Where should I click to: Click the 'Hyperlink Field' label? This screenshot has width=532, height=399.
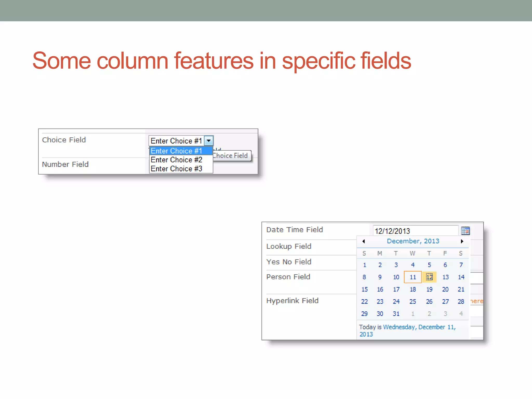tap(292, 301)
